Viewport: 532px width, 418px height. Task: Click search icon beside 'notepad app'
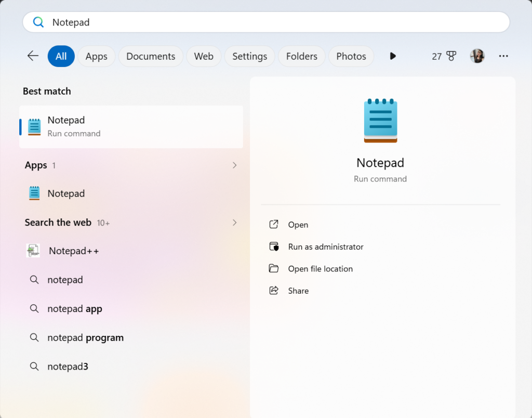[x=34, y=309]
